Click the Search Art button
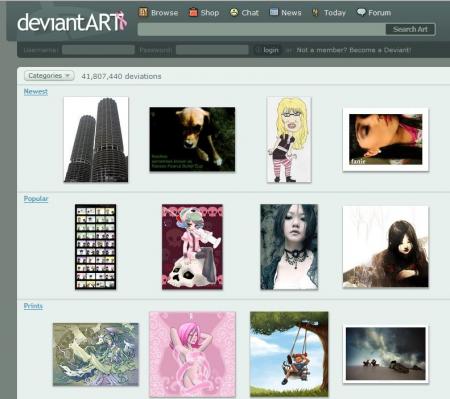Image resolution: width=450 pixels, height=399 pixels. coord(410,29)
